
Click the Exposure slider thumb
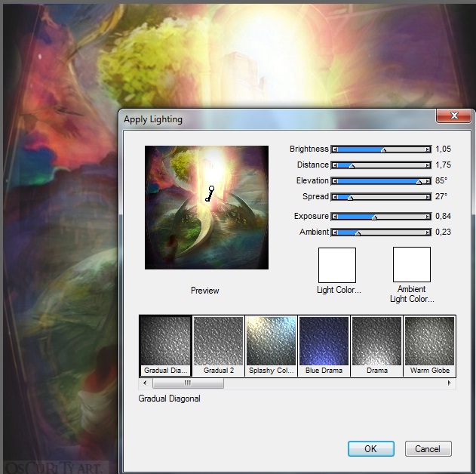(375, 217)
